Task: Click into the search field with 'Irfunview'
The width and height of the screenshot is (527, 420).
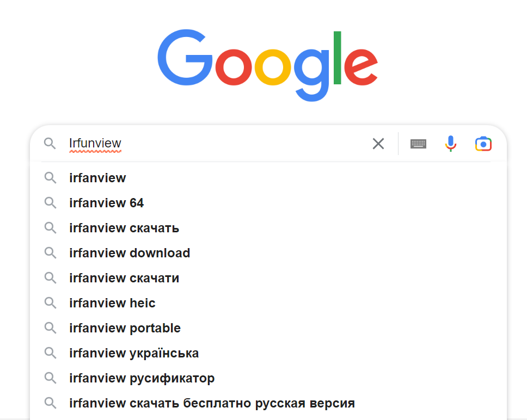Action: tap(218, 144)
